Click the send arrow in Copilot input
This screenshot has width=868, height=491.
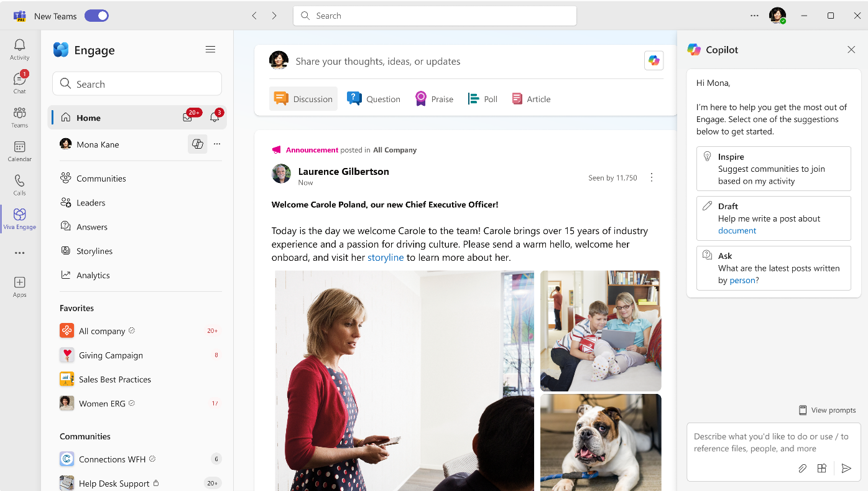[x=847, y=469]
